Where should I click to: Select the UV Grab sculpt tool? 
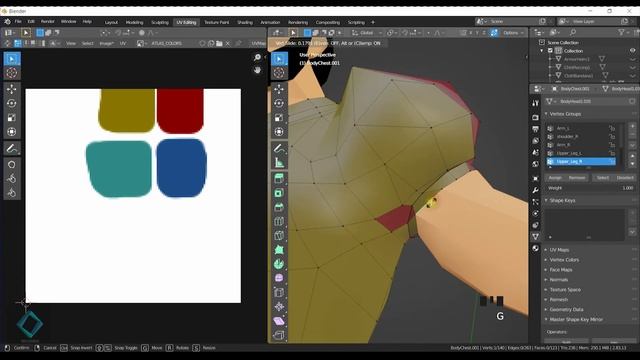11,164
